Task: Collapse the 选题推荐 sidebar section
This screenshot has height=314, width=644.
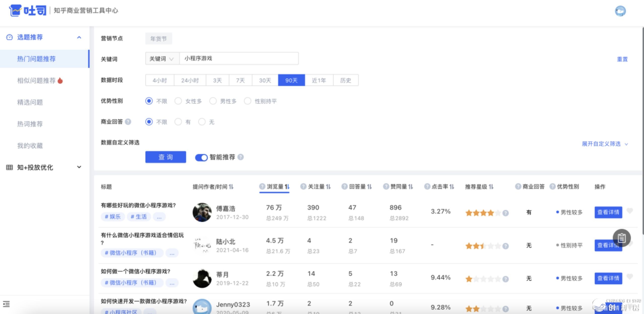Action: (79, 37)
